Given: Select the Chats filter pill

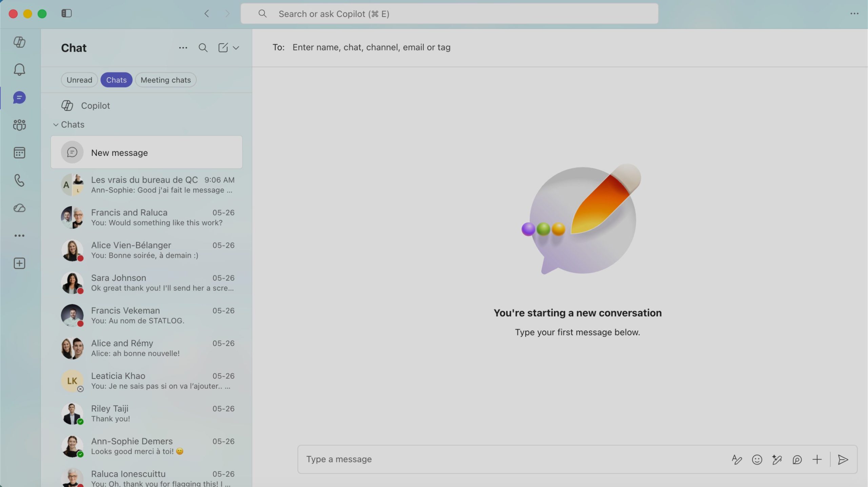Looking at the screenshot, I should tap(116, 80).
